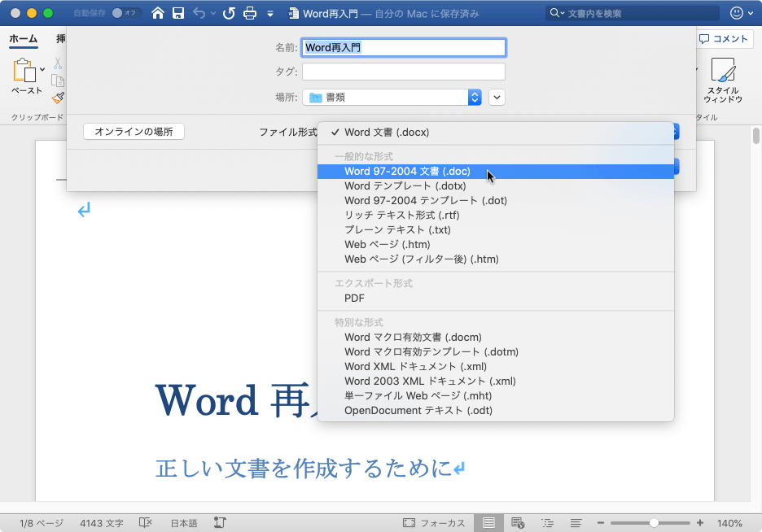762x532 pixels.
Task: Click the subtitle 正しい文書を作成するために
Action: click(x=304, y=469)
